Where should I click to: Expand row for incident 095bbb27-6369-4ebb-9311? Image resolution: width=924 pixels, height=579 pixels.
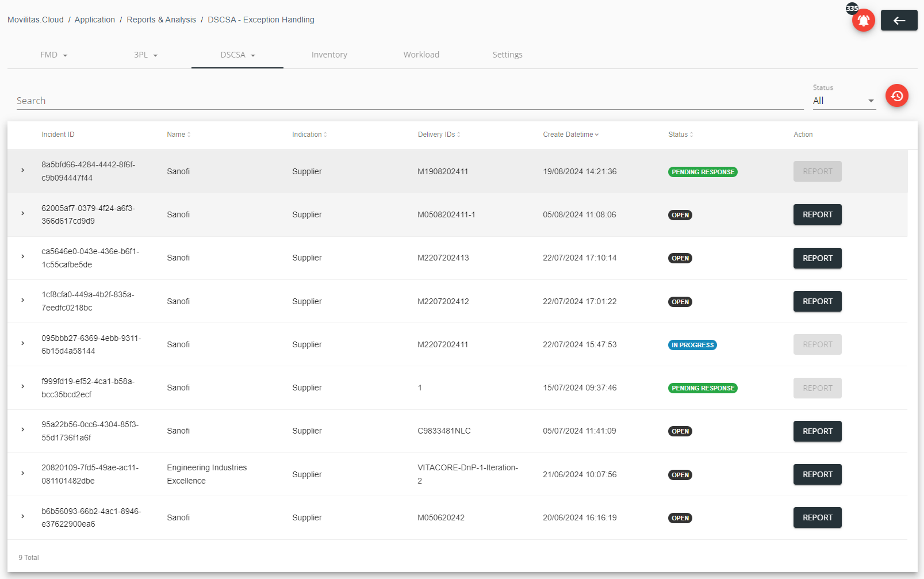[23, 344]
